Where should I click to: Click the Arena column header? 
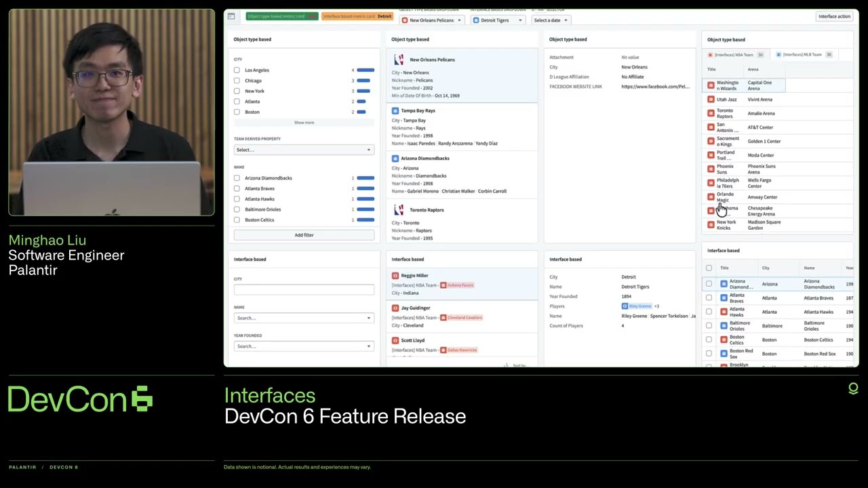[x=753, y=69]
